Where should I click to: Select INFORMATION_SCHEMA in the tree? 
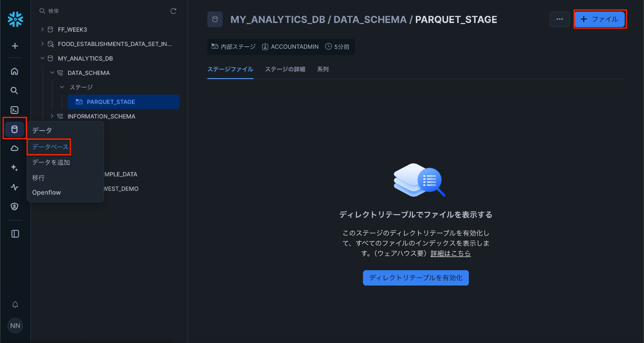[101, 116]
